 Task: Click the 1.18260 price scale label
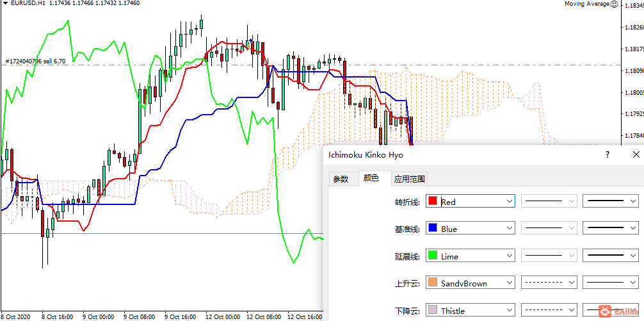pos(634,28)
